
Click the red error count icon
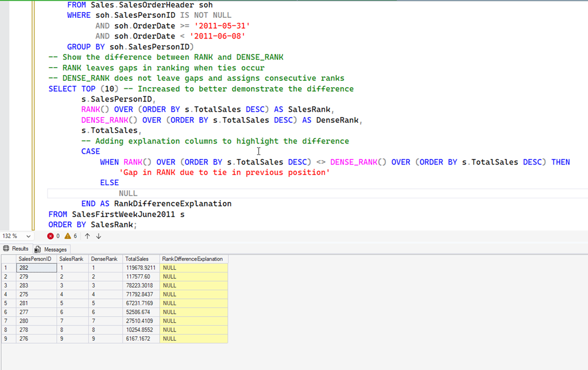click(51, 236)
